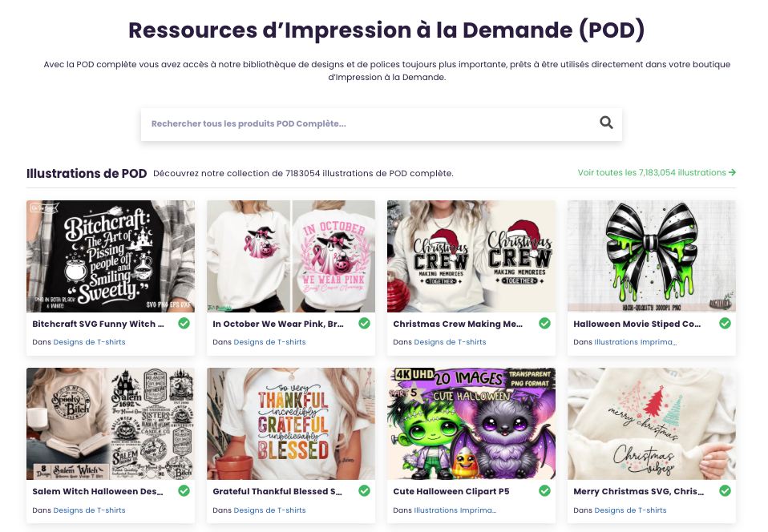This screenshot has height=532, width=768.
Task: Click the magnifying glass search icon
Action: 606,123
